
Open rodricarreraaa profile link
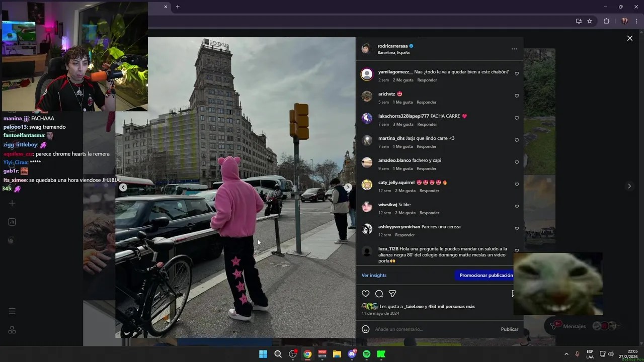(x=392, y=46)
